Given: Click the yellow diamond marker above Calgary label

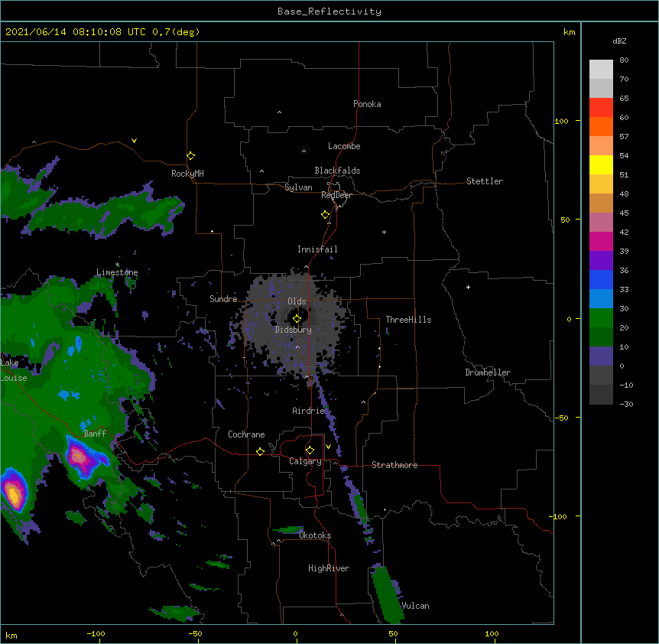Looking at the screenshot, I should coord(310,450).
